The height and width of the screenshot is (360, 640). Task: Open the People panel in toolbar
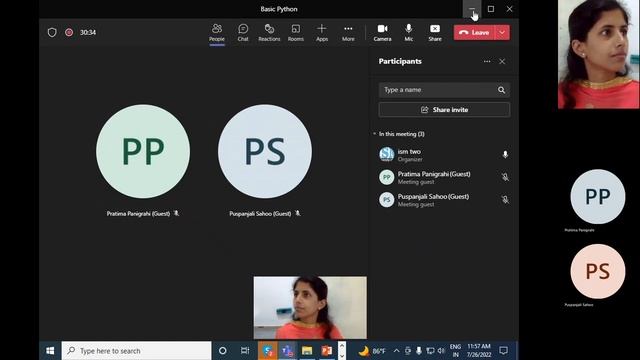(217, 33)
